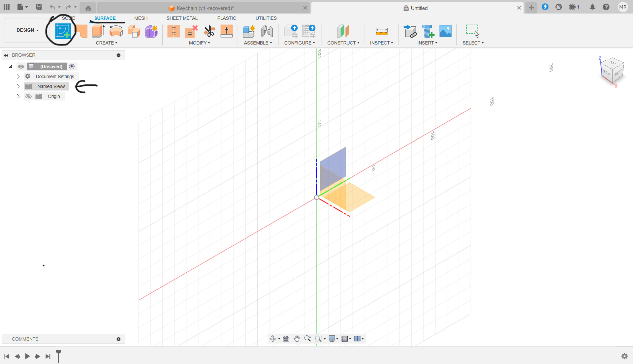Open the Viewports layout dropdown
Viewport: 633px width, 364px height.
point(359,339)
